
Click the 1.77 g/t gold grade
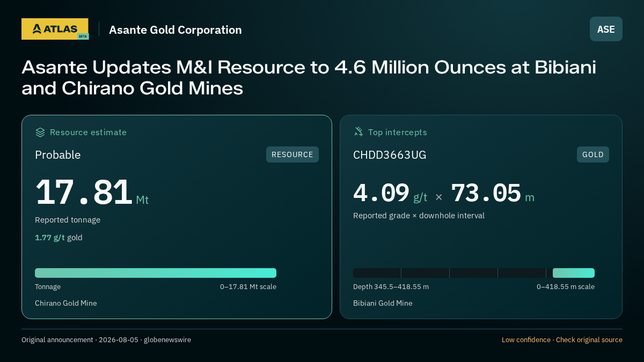pos(58,238)
